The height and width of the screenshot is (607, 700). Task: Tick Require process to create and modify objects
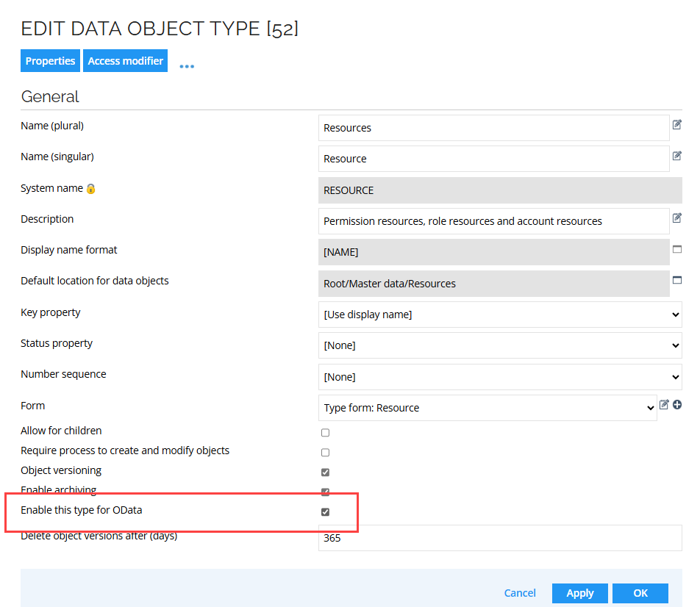point(325,453)
